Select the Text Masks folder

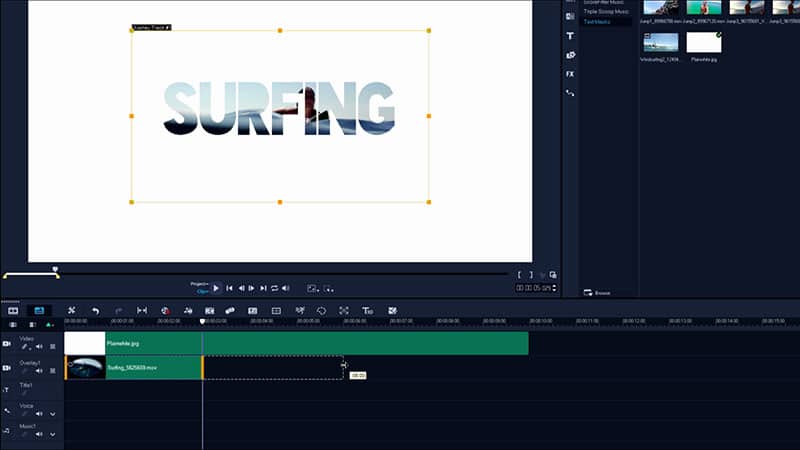point(597,22)
